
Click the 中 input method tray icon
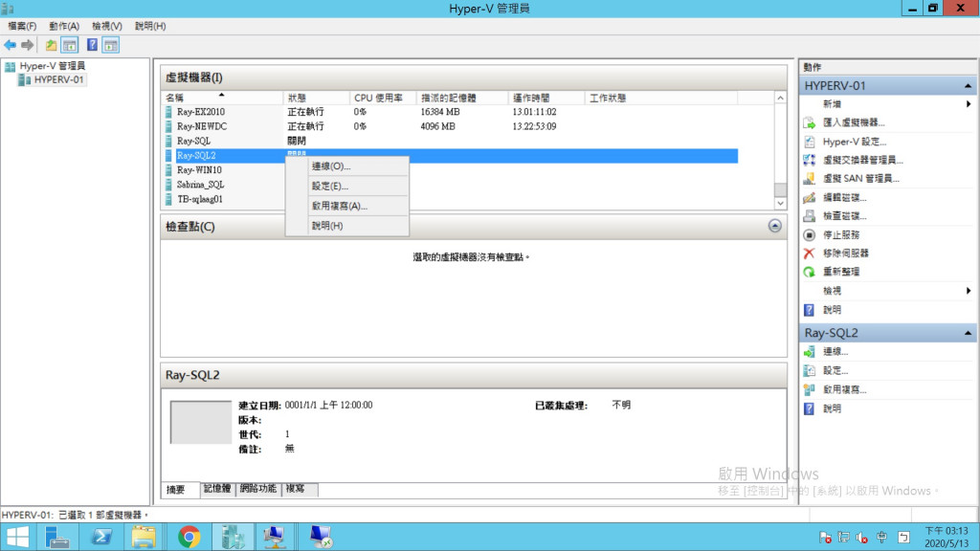pyautogui.click(x=881, y=538)
